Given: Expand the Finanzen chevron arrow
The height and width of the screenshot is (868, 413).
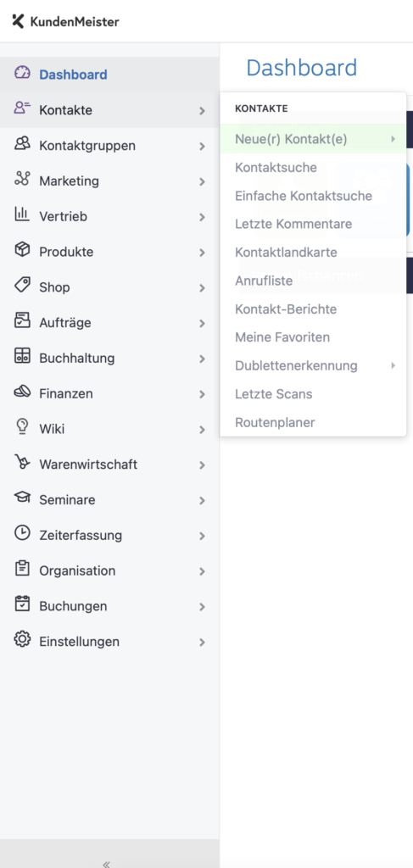Looking at the screenshot, I should tap(202, 394).
